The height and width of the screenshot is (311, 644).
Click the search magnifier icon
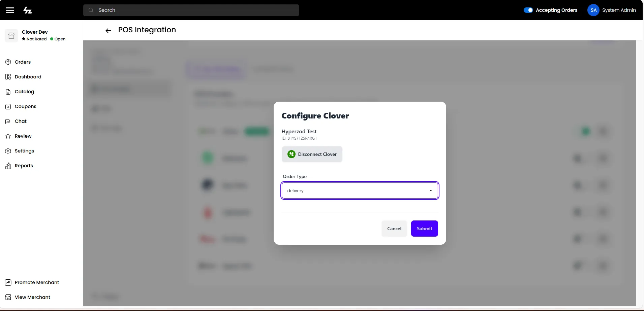tap(91, 10)
